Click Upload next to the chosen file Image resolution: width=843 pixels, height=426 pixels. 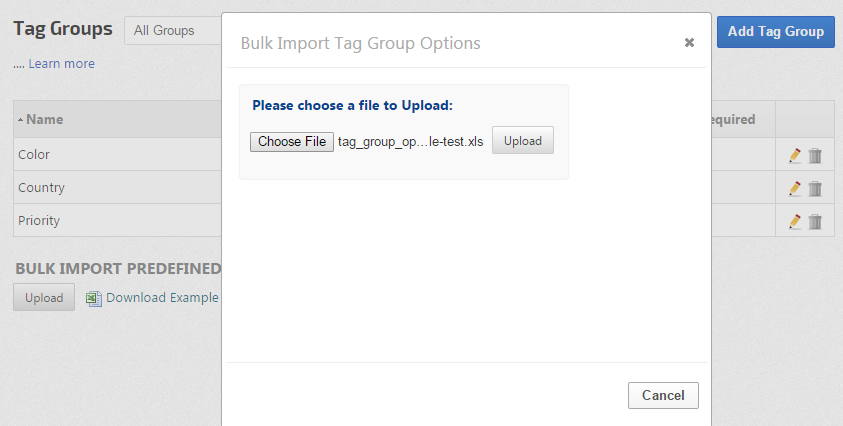point(522,141)
